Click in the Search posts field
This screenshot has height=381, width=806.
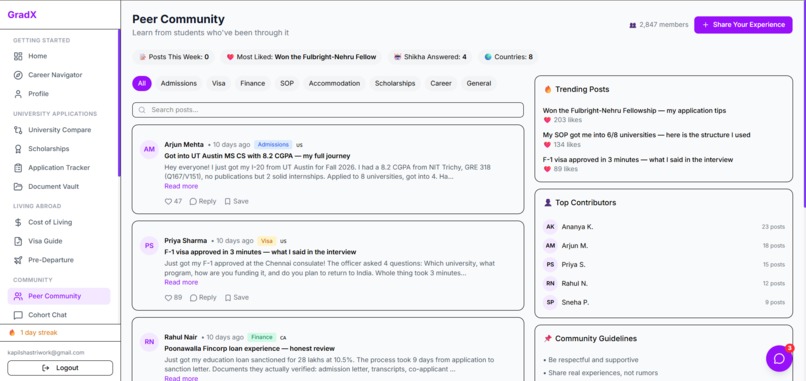(x=328, y=110)
